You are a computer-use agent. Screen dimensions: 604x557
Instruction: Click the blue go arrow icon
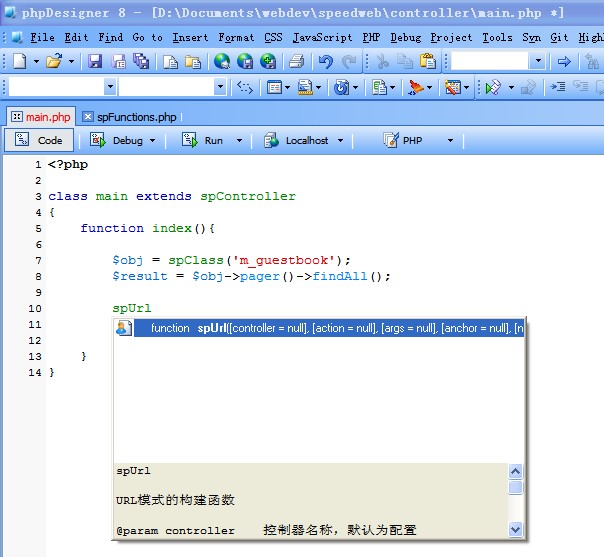[564, 61]
